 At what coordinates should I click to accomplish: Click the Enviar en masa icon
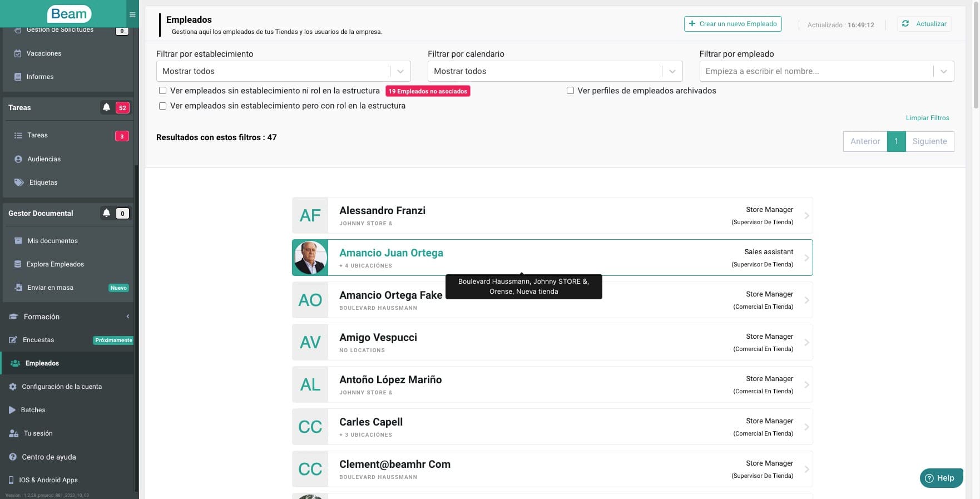click(18, 288)
